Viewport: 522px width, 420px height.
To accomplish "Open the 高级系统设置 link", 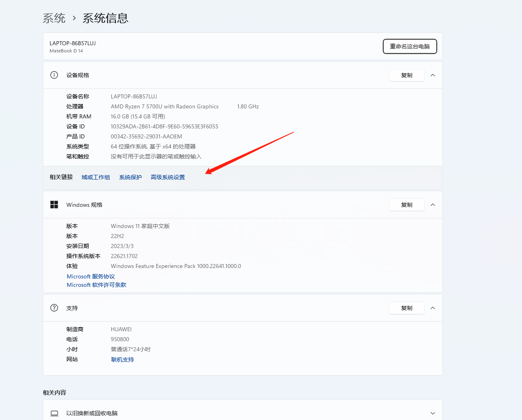I will (168, 177).
